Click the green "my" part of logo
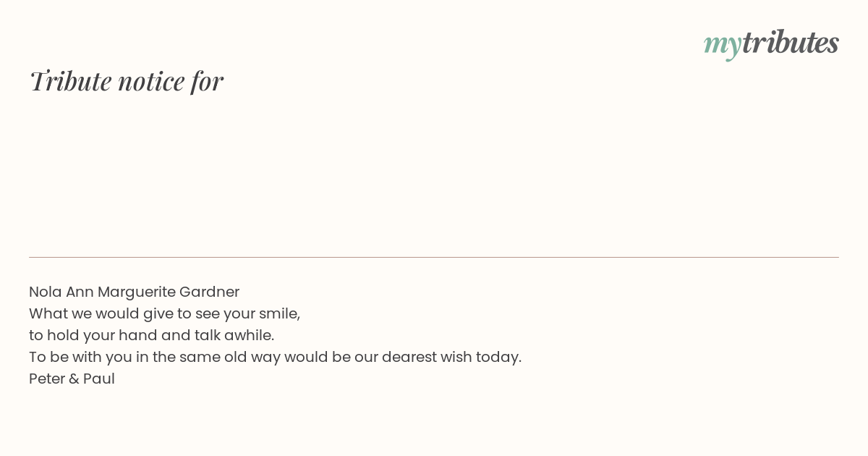Screen dimensions: 868x456 click(x=723, y=46)
